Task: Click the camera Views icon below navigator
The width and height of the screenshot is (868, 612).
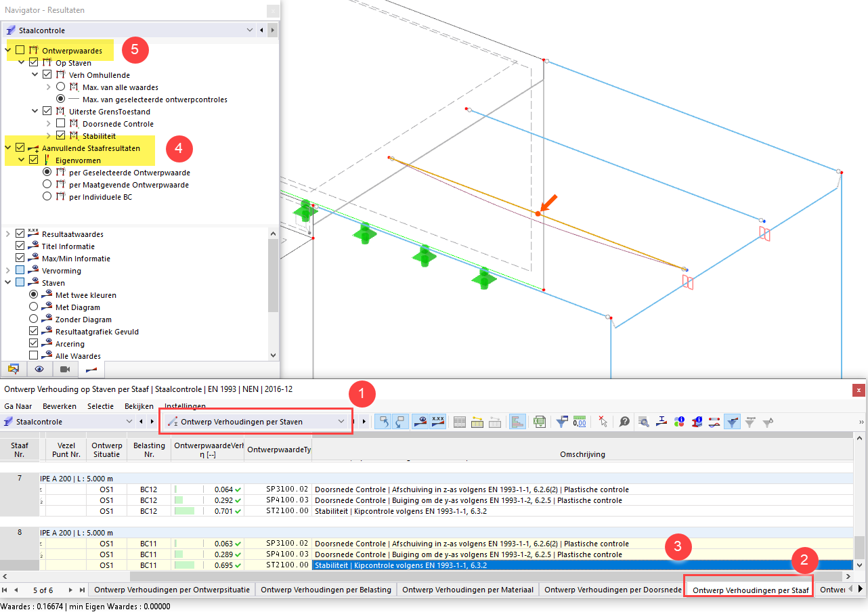Action: tap(64, 369)
